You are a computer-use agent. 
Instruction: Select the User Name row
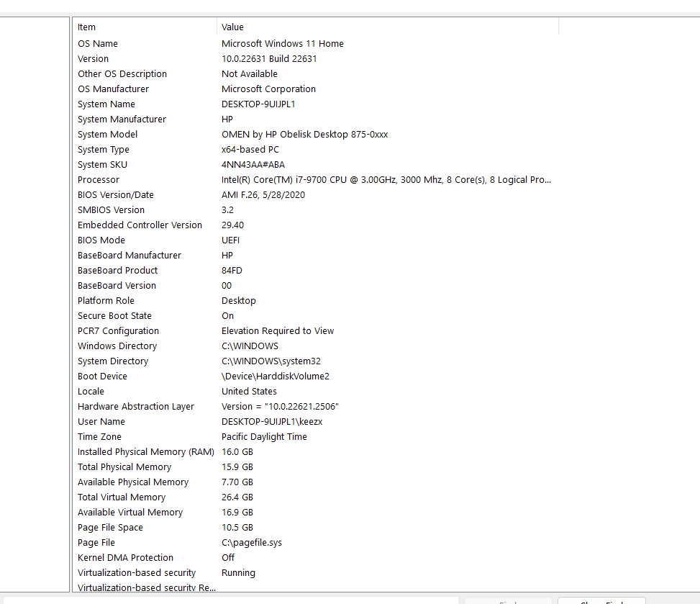144,421
